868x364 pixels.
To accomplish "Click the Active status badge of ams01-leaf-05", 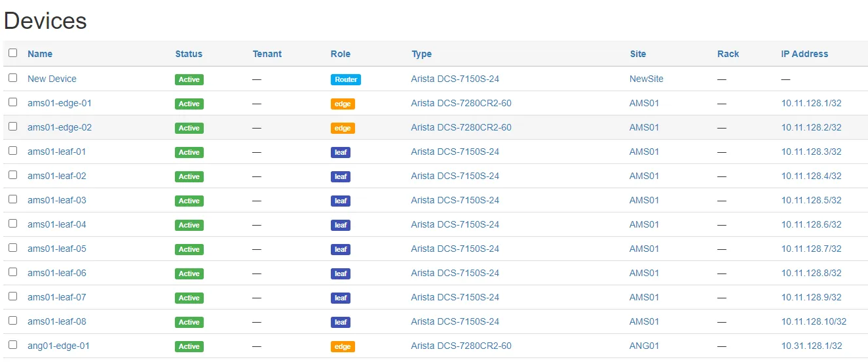I will [x=189, y=249].
